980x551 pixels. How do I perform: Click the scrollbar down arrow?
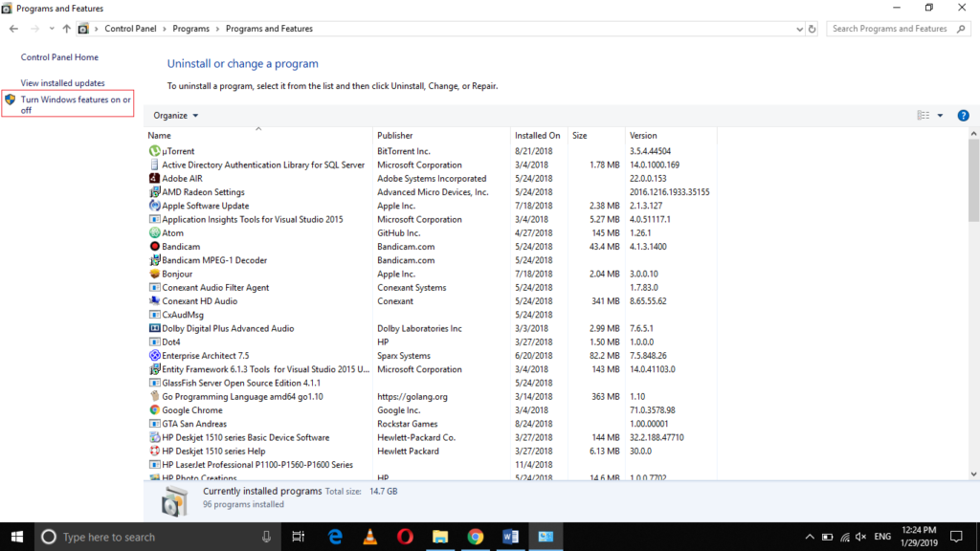pyautogui.click(x=973, y=474)
